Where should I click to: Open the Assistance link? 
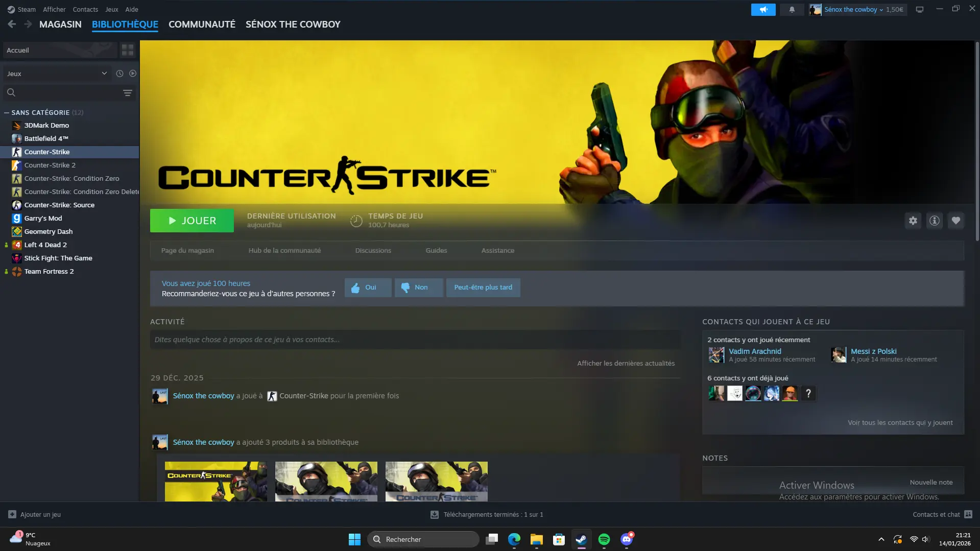(497, 250)
